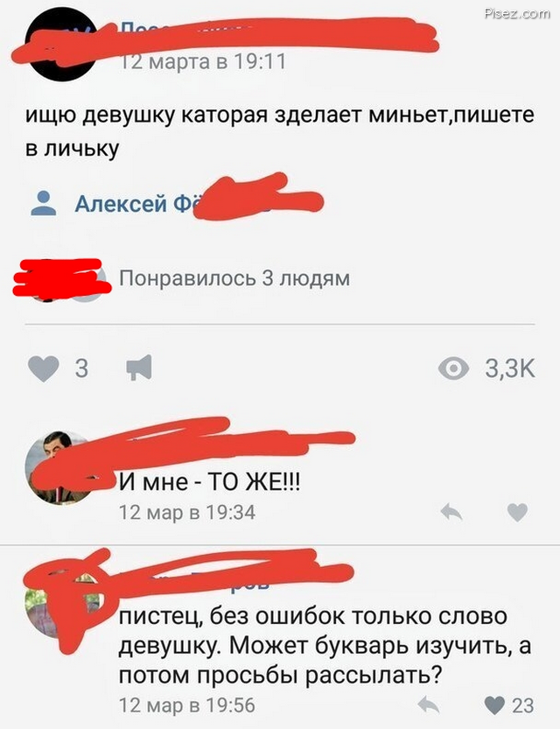Click the eye views counter icon

[x=453, y=368]
